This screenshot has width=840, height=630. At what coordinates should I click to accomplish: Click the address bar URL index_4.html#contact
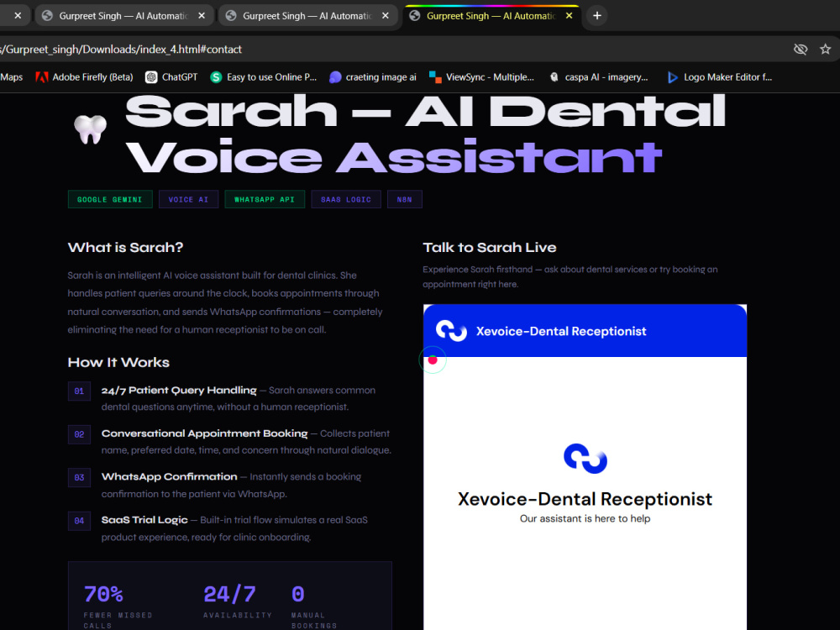[121, 50]
